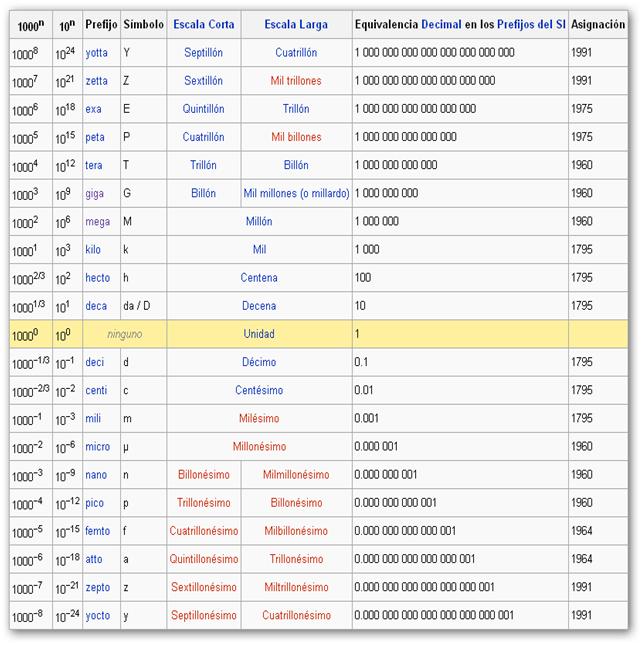
Task: Open the femto prefix link
Action: click(97, 531)
